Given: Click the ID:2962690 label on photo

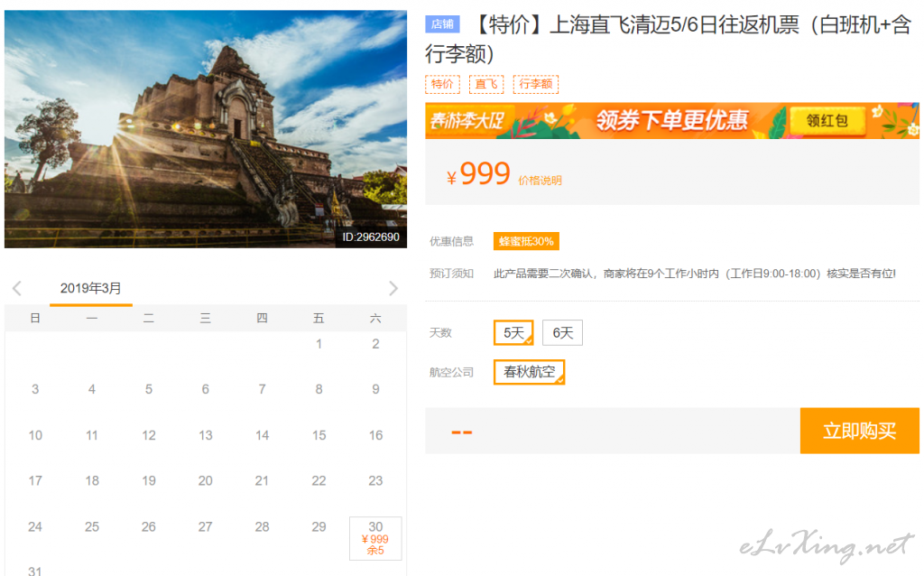Looking at the screenshot, I should [x=371, y=237].
